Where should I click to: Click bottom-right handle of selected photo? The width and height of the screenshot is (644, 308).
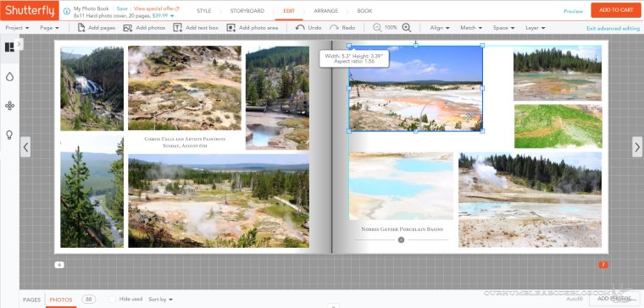click(x=482, y=131)
